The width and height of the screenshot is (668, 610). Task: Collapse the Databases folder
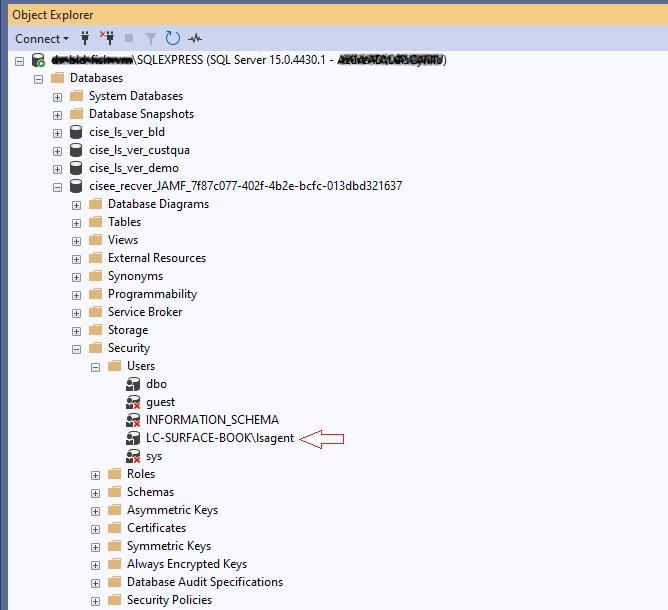[x=38, y=79]
